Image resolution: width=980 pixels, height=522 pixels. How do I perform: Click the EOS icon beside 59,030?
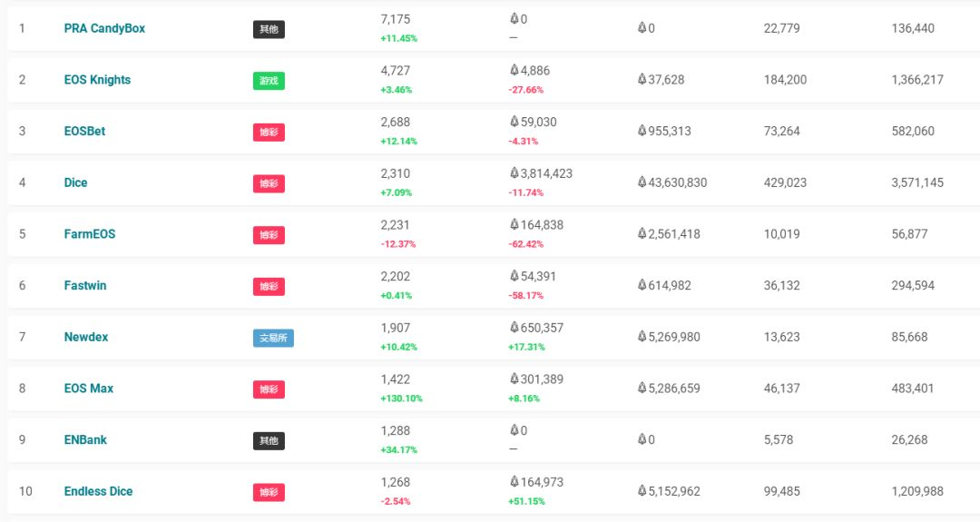pyautogui.click(x=514, y=121)
